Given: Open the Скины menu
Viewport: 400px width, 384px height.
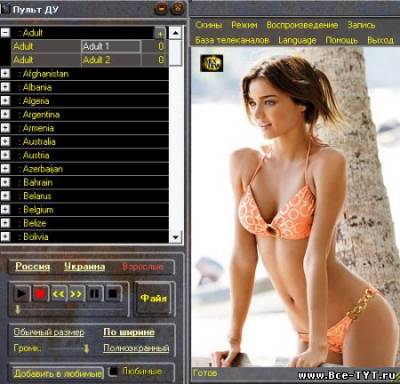Looking at the screenshot, I should pyautogui.click(x=209, y=25).
